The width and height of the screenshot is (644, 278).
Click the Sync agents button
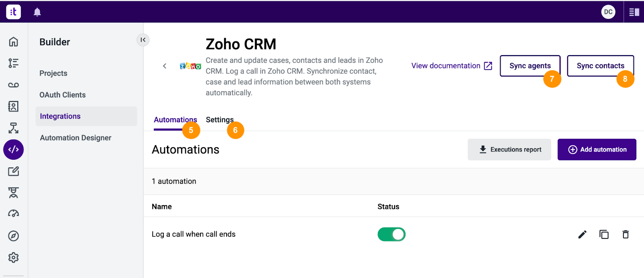tap(530, 66)
